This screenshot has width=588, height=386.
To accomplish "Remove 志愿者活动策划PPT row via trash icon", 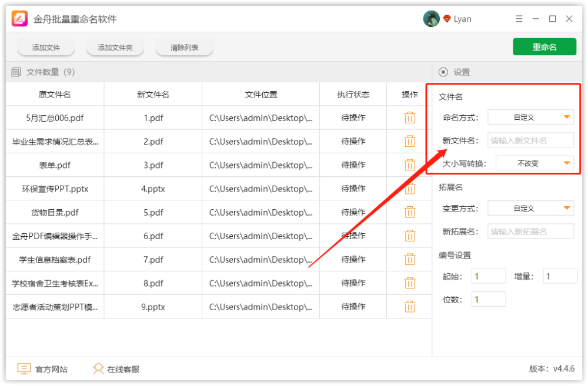I will (410, 307).
